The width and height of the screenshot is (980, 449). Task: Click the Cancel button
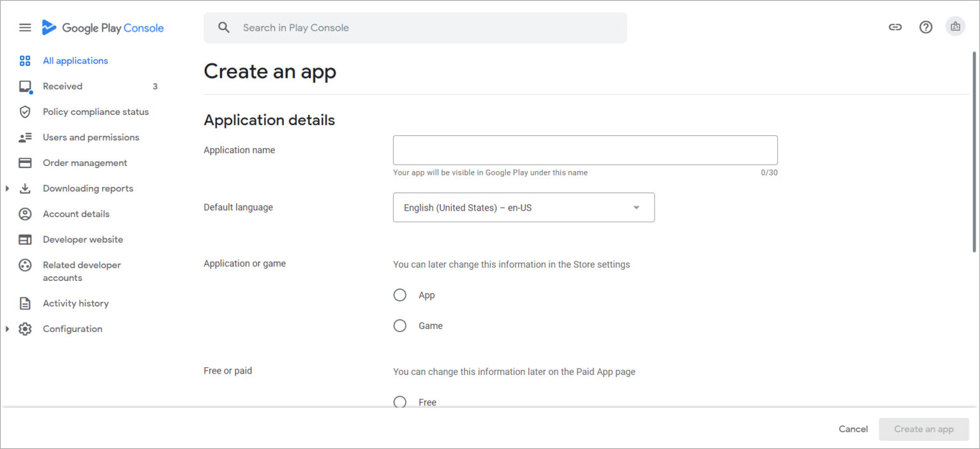[852, 429]
